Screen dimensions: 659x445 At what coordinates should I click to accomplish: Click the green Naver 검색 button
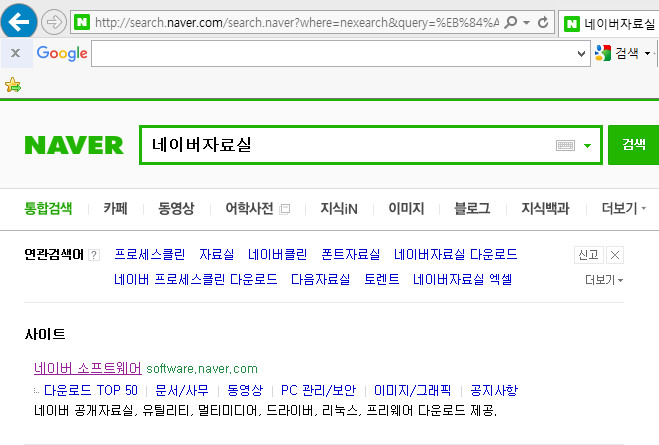coord(634,145)
